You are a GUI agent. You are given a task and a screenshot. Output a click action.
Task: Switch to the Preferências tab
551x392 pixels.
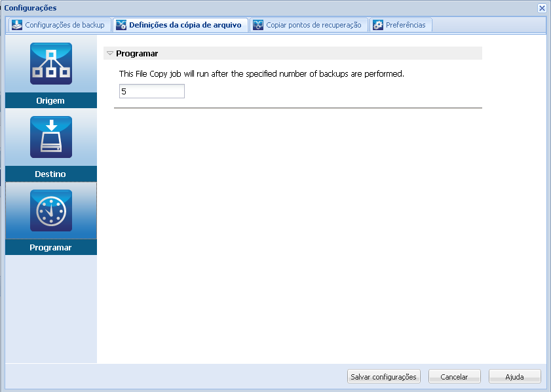[x=400, y=25]
